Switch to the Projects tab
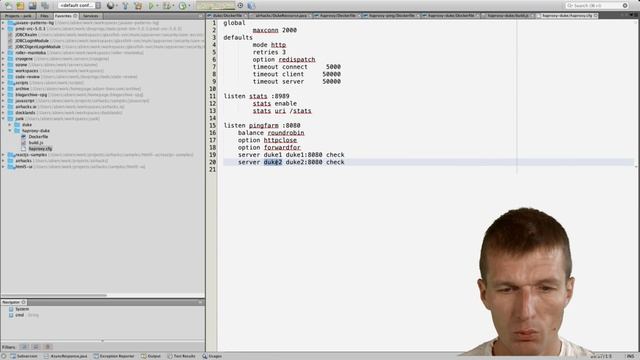Screen dimensions: 640x360 coord(18,16)
